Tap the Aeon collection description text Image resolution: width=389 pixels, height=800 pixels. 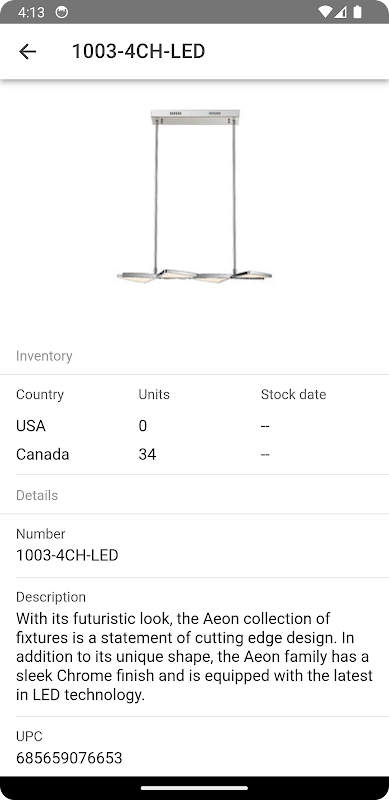click(194, 657)
